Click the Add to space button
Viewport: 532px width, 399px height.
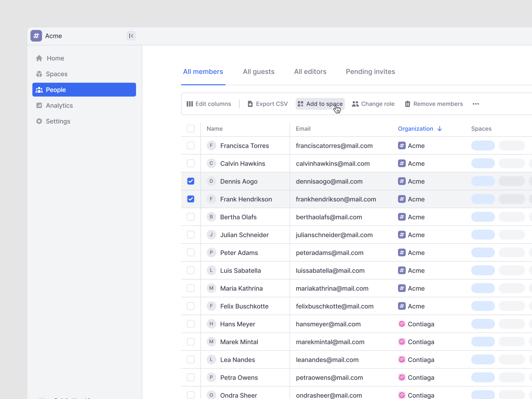pyautogui.click(x=320, y=104)
